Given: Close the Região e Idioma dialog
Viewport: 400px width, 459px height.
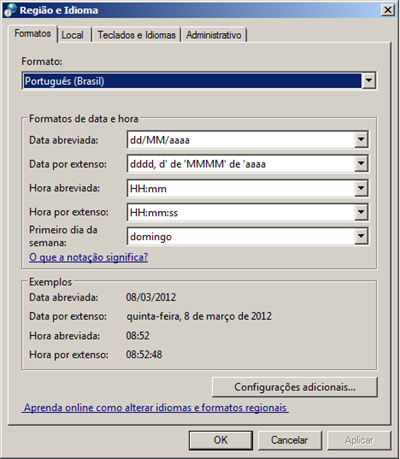Looking at the screenshot, I should pos(388,10).
